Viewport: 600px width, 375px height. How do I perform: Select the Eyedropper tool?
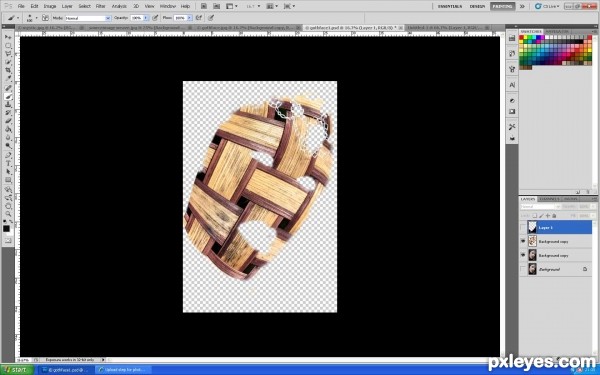(8, 79)
